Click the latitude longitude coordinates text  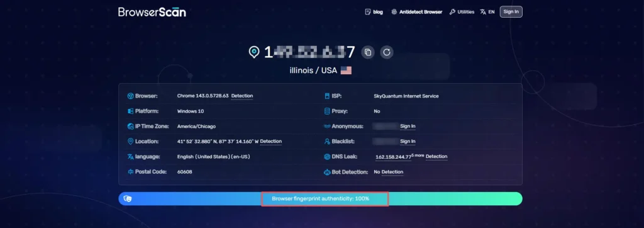pos(218,141)
